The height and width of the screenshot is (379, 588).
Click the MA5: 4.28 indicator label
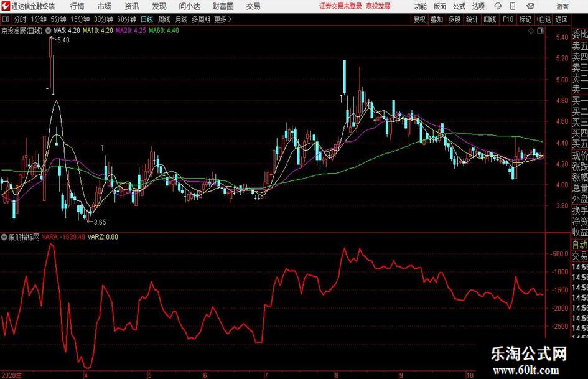67,30
